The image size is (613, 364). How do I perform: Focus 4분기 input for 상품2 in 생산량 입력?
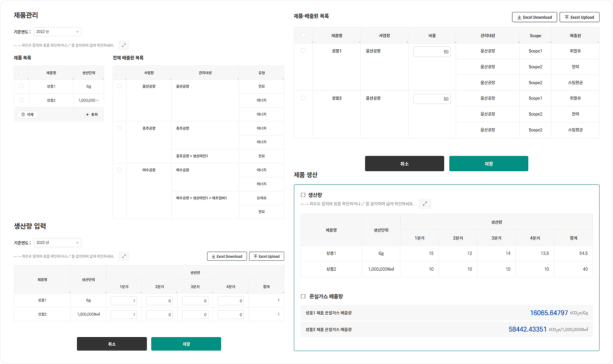231,314
